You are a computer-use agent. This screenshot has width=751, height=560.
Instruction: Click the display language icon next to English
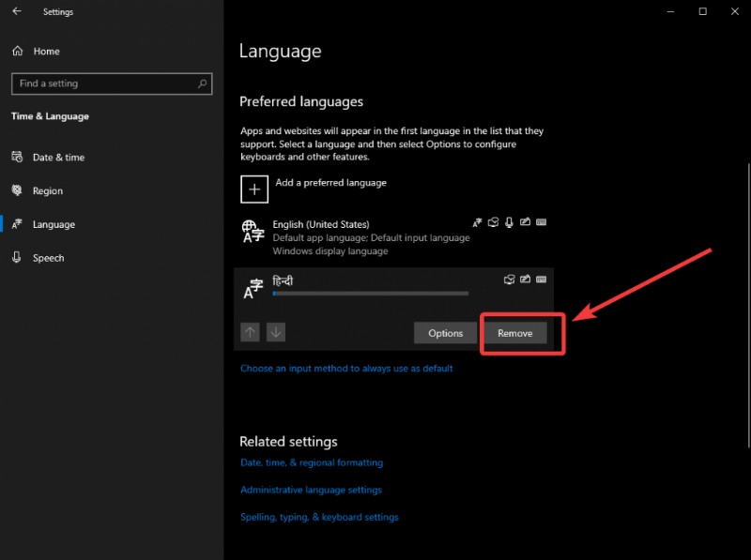click(477, 222)
